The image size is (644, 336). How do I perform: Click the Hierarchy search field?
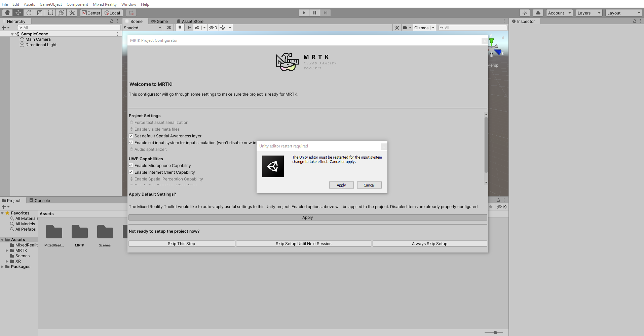(69, 28)
